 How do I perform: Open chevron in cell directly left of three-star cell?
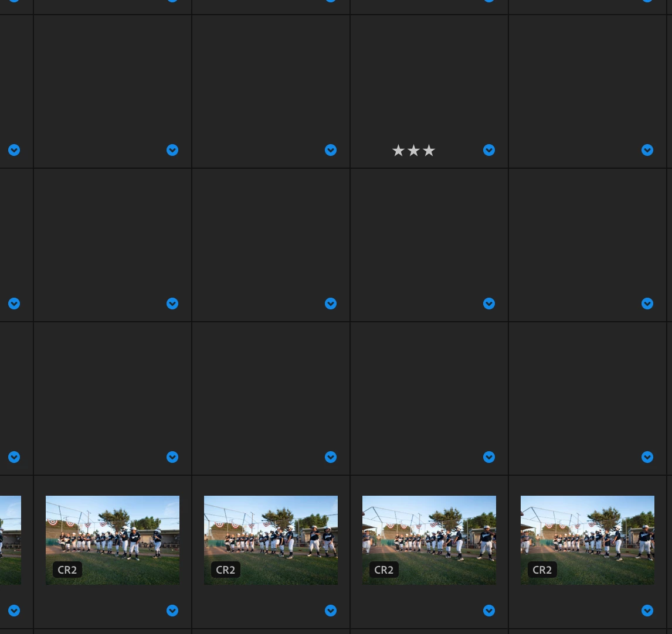pos(330,150)
